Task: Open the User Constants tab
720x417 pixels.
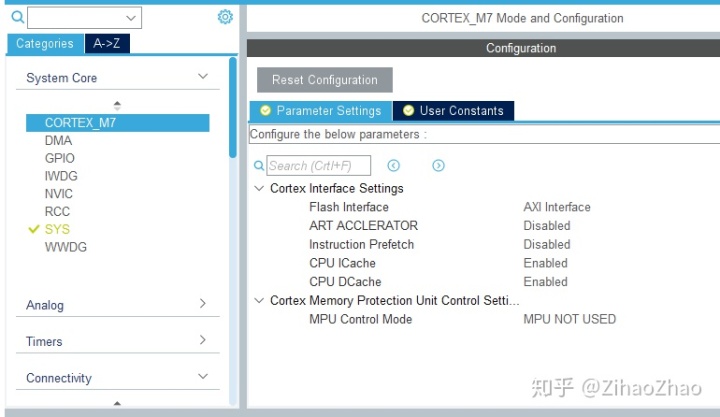Action: (x=453, y=111)
